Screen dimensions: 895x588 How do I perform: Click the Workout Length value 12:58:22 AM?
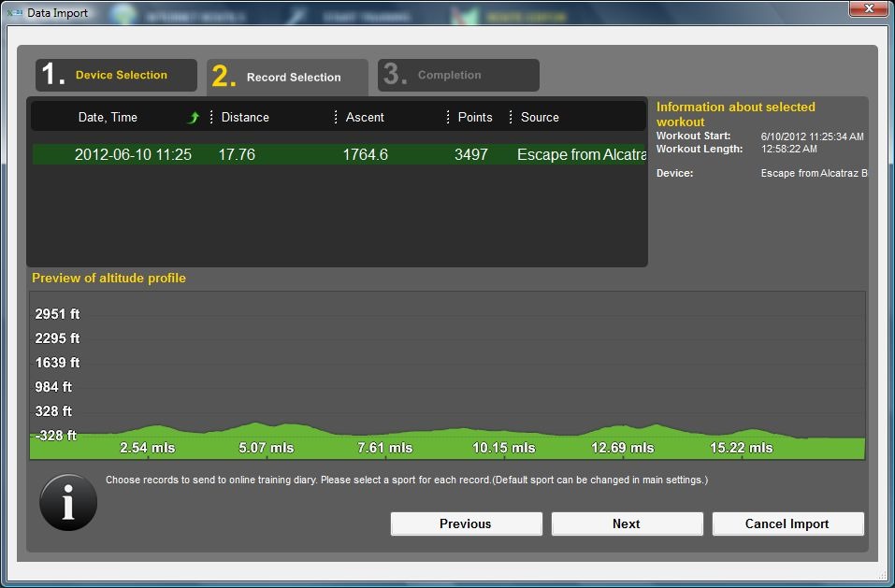tap(788, 149)
